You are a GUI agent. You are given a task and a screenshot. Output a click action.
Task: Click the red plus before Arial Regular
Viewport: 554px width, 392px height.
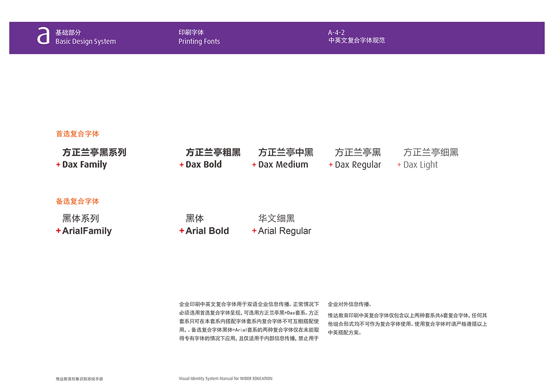pyautogui.click(x=254, y=231)
